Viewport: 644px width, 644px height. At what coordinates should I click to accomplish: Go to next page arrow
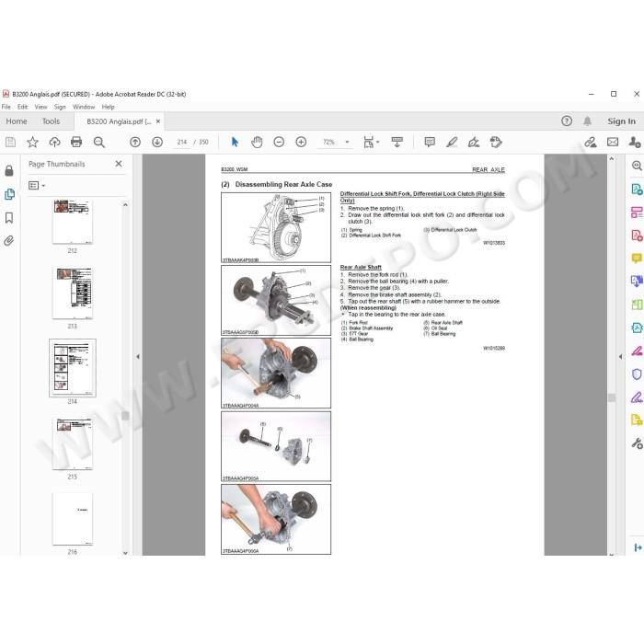point(157,142)
